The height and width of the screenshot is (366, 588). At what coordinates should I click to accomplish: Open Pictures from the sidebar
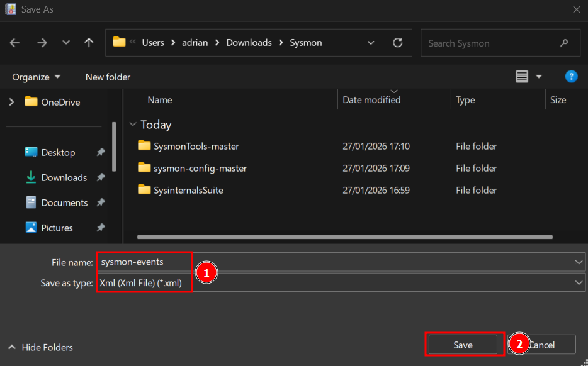point(57,228)
